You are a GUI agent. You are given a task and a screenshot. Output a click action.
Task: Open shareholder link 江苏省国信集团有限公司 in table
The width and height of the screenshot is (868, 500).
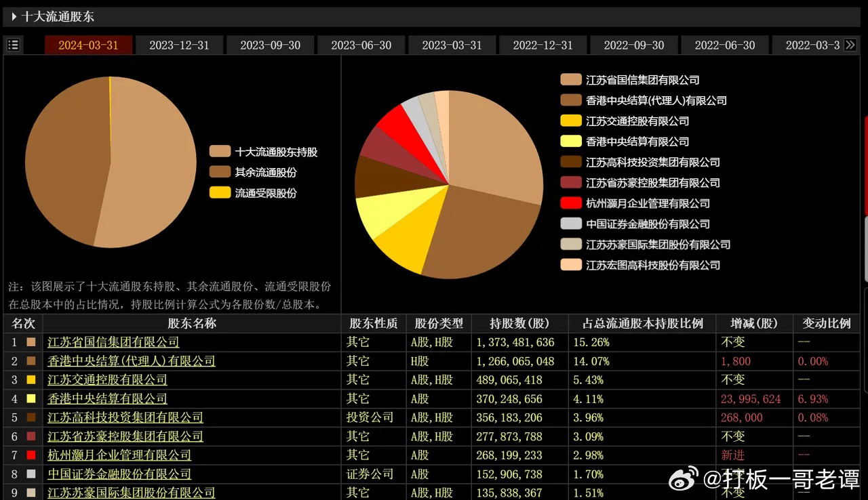[x=113, y=342]
